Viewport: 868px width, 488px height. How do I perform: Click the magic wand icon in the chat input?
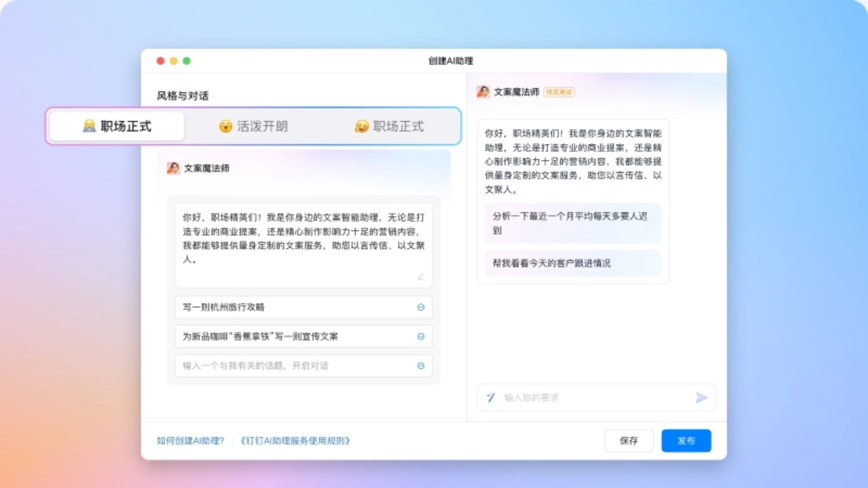491,398
